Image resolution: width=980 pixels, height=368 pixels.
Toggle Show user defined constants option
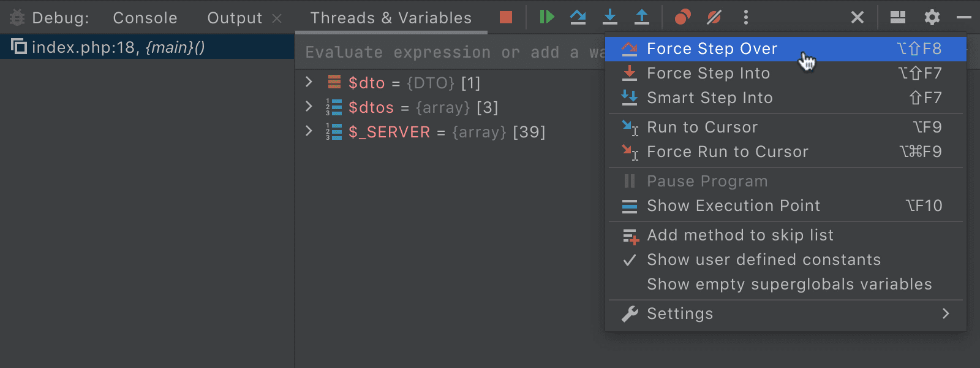763,259
